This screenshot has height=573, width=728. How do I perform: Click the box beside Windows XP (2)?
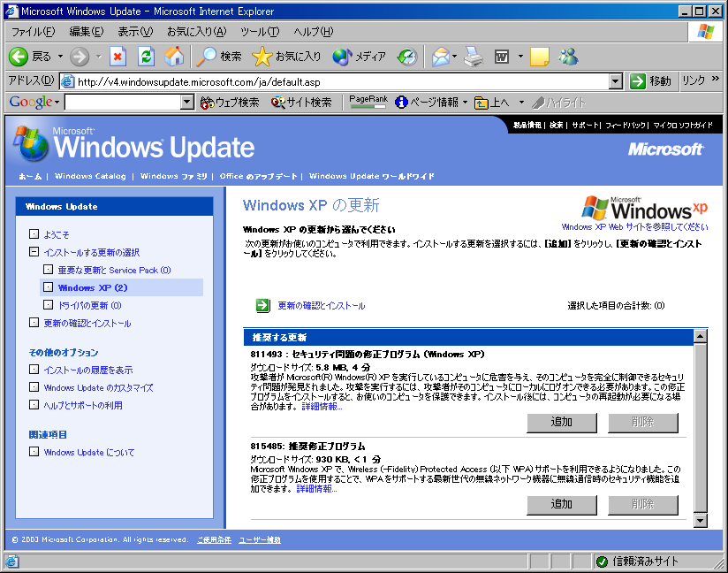(x=49, y=286)
